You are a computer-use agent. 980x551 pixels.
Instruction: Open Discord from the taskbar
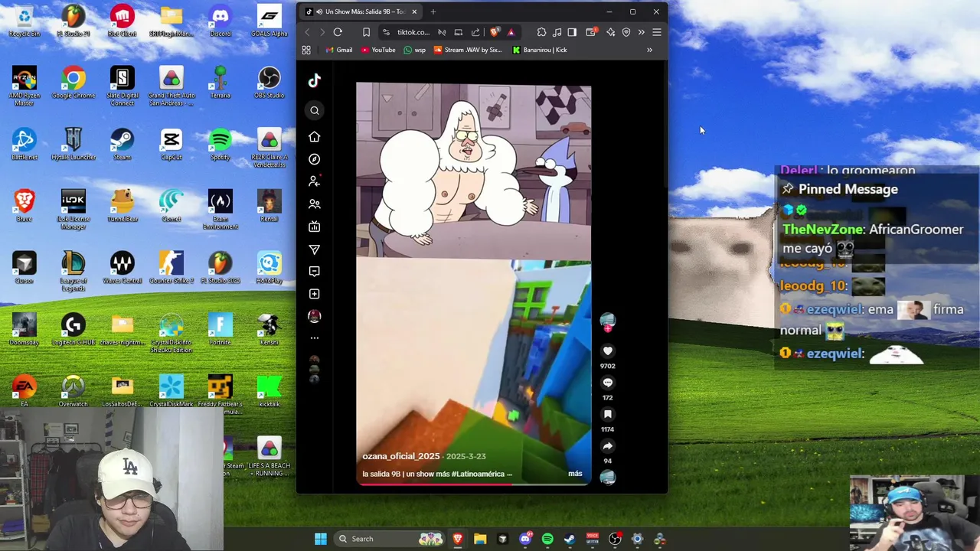(x=525, y=539)
